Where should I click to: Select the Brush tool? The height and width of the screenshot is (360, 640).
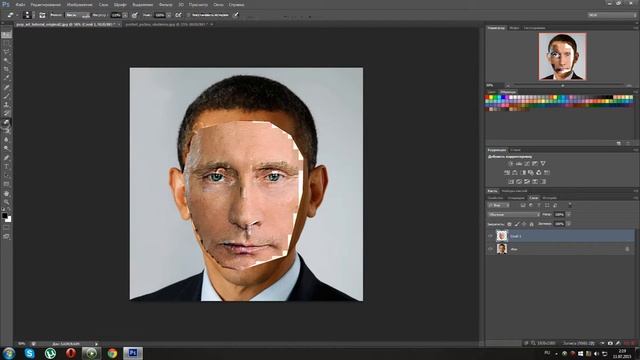(7, 96)
